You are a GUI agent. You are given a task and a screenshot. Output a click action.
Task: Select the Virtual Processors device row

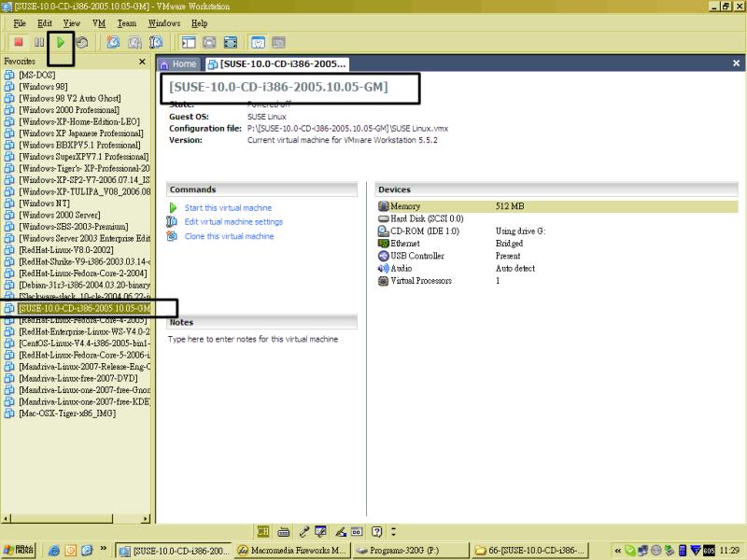557,281
